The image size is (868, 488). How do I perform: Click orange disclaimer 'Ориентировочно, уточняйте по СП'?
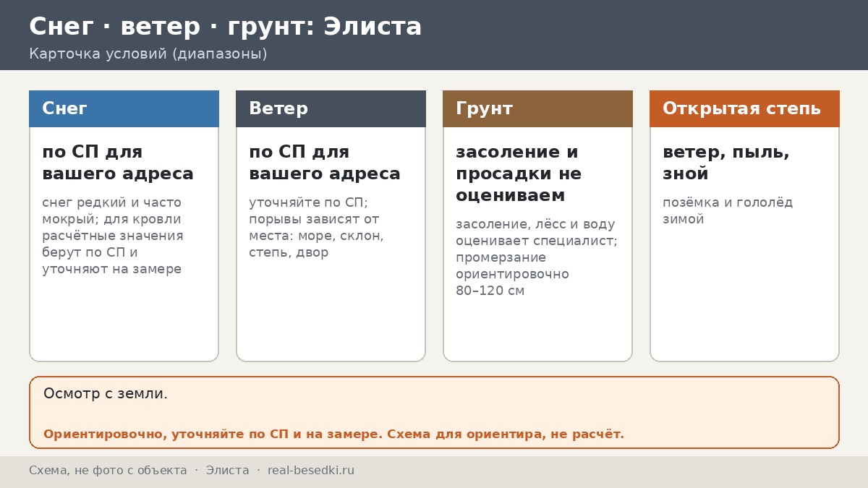(x=212, y=435)
